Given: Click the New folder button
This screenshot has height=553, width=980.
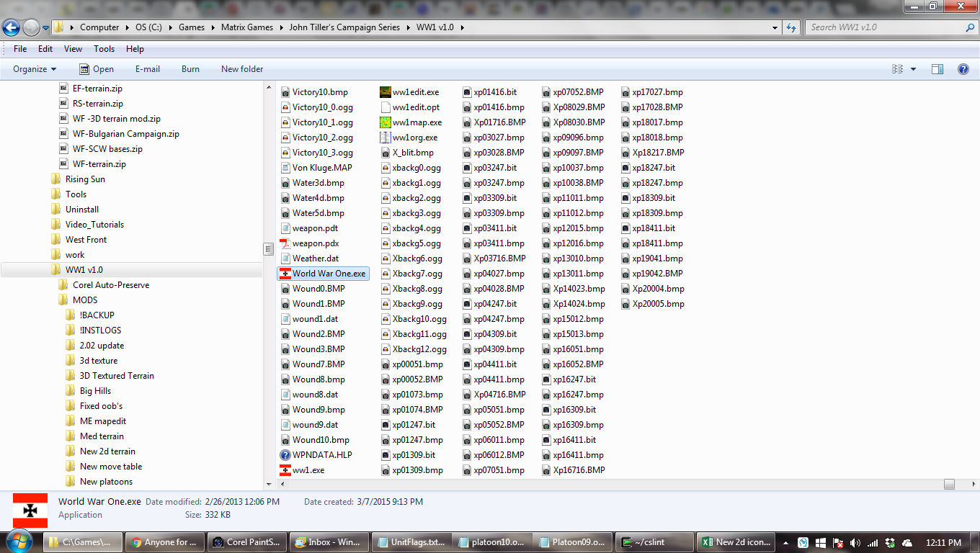Looking at the screenshot, I should [x=242, y=69].
